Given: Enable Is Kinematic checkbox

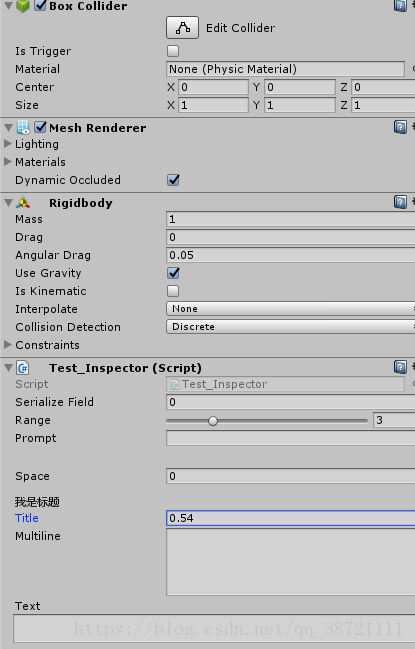Looking at the screenshot, I should [x=173, y=291].
